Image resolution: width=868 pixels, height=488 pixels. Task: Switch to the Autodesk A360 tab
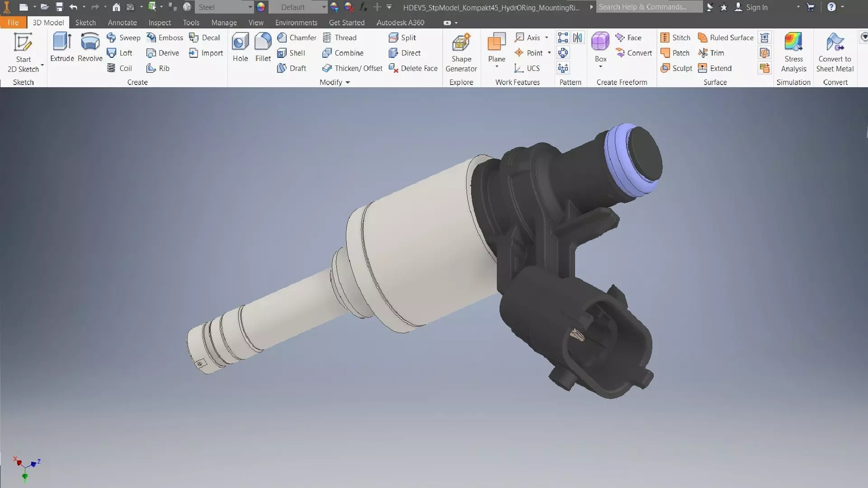point(400,22)
